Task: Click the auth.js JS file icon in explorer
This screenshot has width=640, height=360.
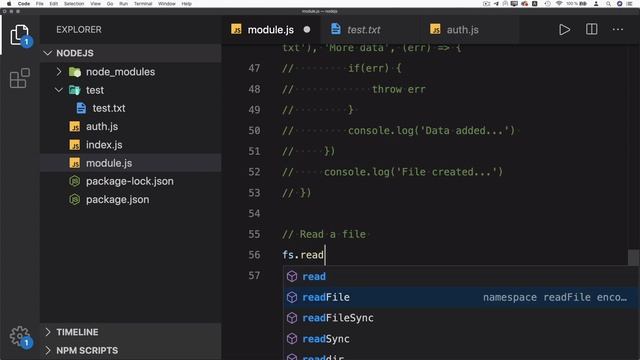Action: click(75, 127)
